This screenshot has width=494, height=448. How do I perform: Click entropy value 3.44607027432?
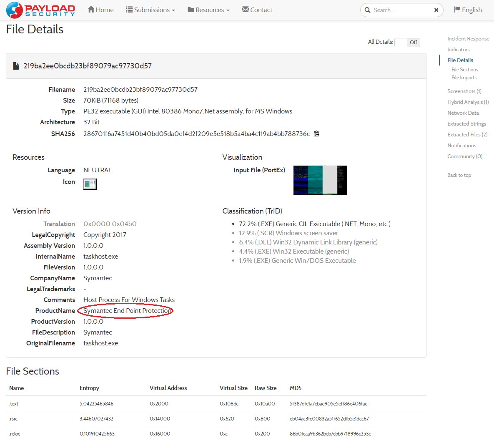point(96,419)
